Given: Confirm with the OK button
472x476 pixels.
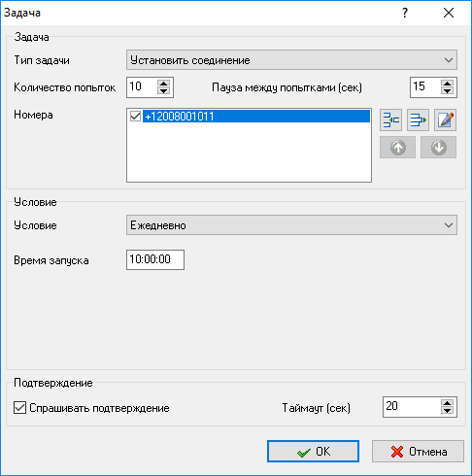Looking at the screenshot, I should click(313, 451).
